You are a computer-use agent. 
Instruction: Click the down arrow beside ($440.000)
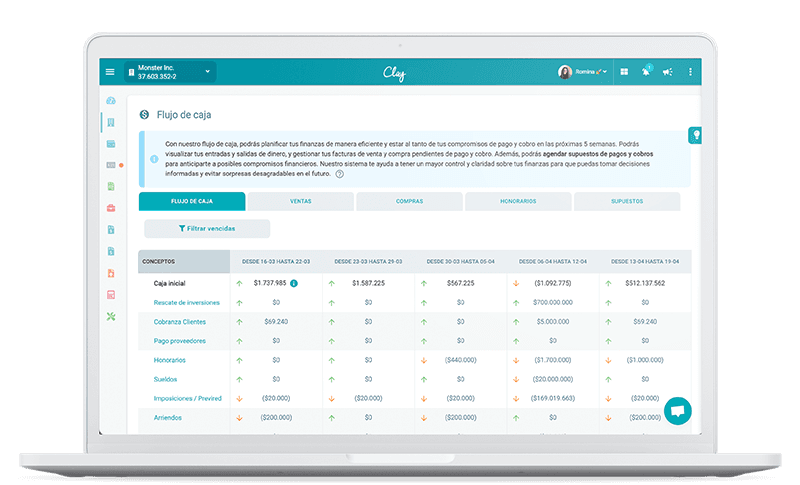(423, 360)
